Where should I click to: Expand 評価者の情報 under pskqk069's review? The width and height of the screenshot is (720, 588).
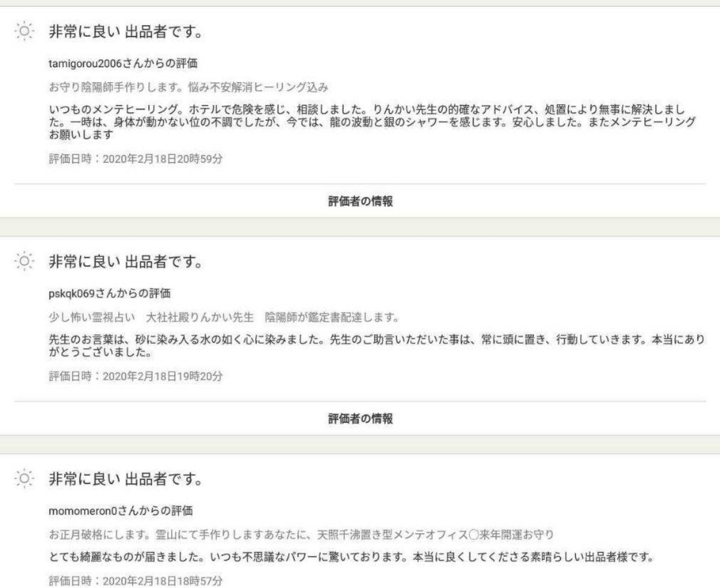(x=360, y=419)
